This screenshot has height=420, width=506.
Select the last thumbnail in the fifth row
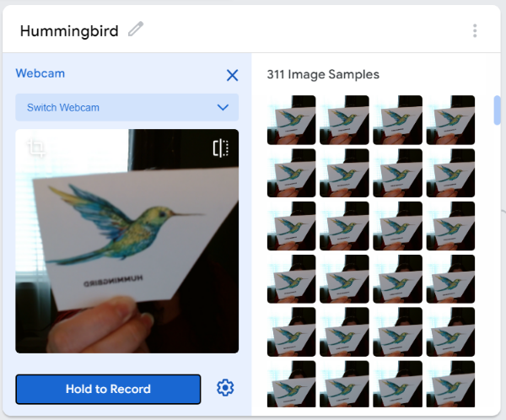[x=450, y=331]
